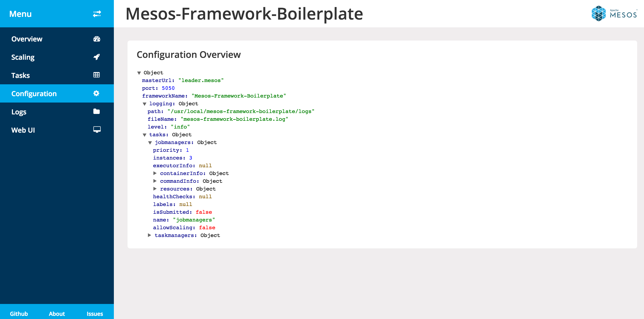This screenshot has height=319, width=644.
Task: Switch to the Web UI page
Action: click(57, 130)
